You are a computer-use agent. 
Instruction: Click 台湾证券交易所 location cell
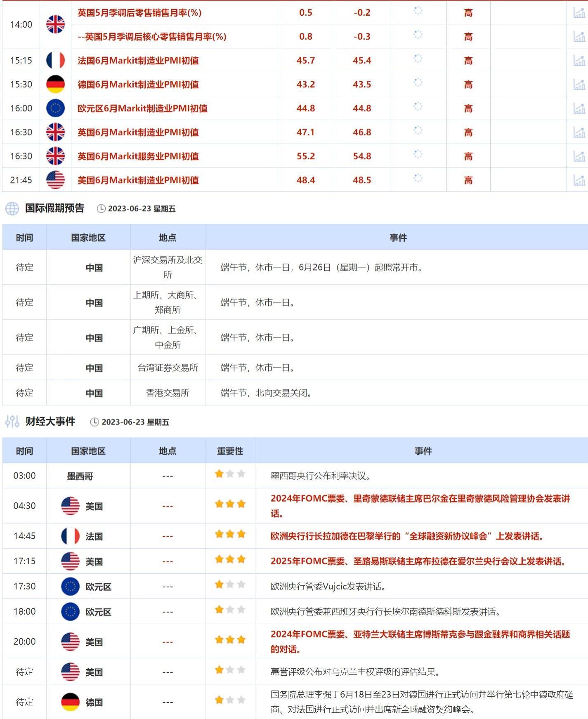coord(168,368)
